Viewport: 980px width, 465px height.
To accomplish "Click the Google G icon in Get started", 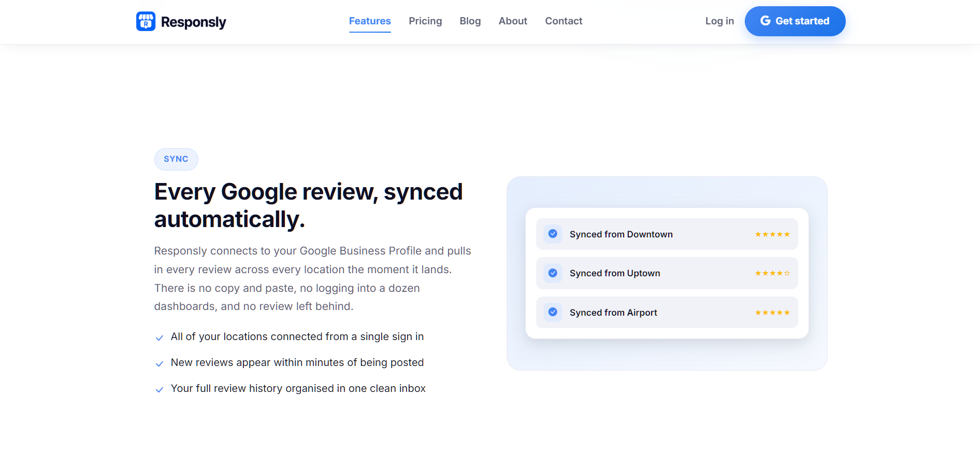I will click(765, 21).
